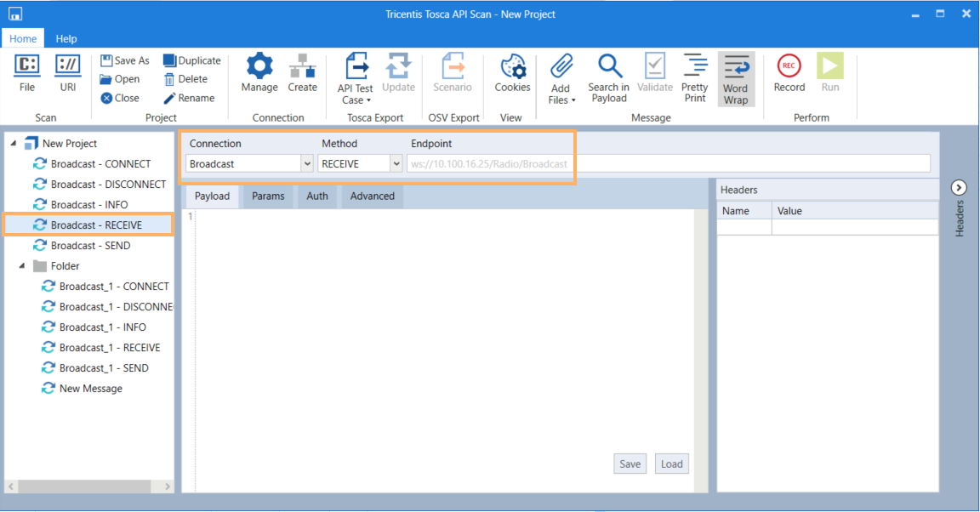
Task: Collapse the Folder tree node
Action: pos(22,266)
